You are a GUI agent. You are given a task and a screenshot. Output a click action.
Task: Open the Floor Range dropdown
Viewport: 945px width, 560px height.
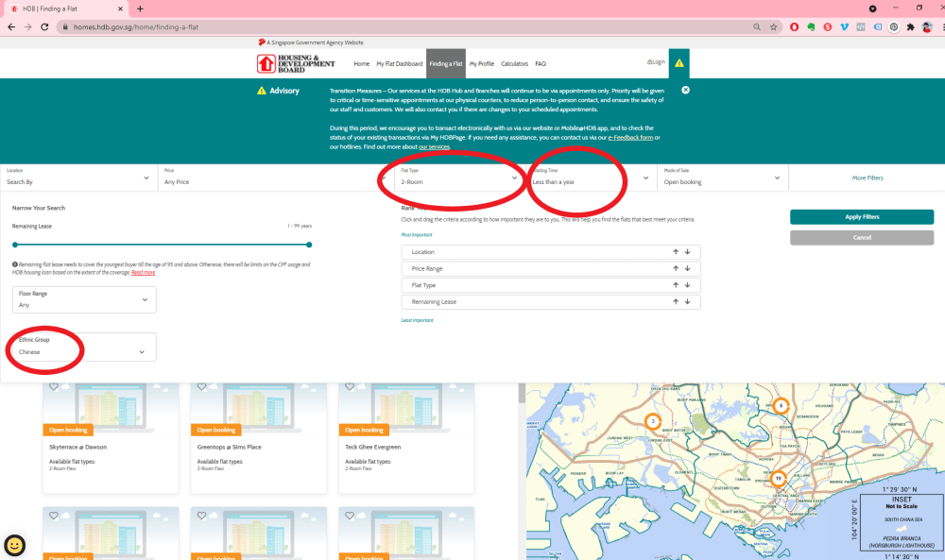point(83,300)
